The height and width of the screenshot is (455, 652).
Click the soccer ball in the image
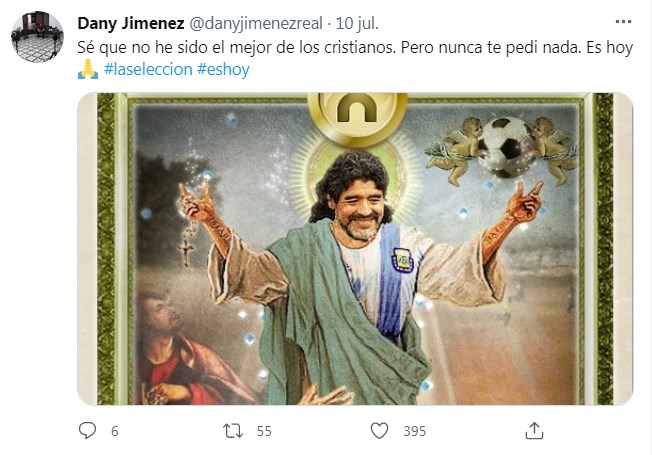click(507, 146)
